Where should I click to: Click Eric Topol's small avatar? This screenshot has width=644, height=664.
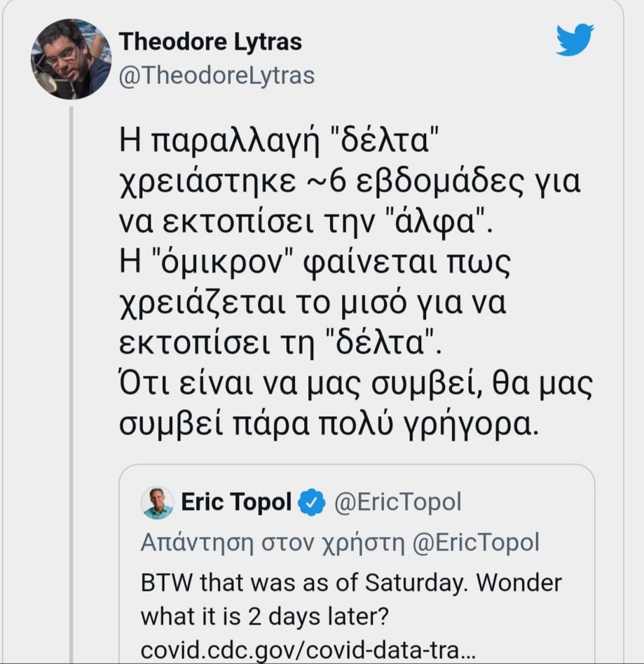click(157, 502)
